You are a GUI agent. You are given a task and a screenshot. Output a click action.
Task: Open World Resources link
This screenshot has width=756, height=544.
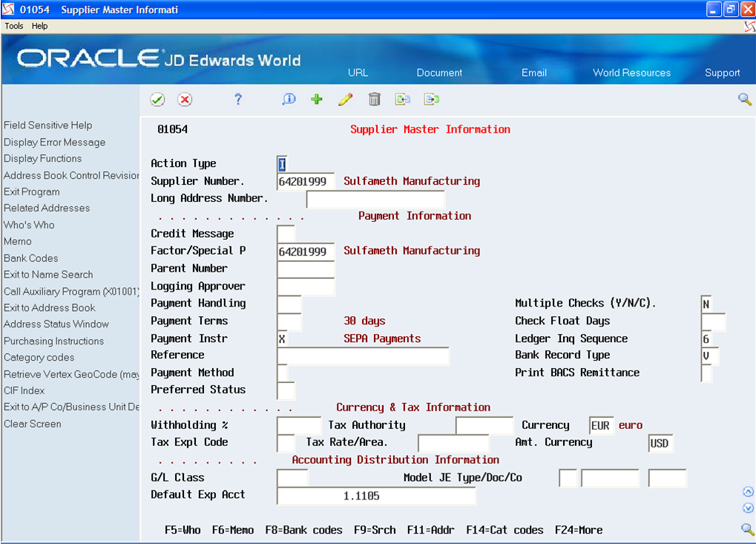click(631, 73)
